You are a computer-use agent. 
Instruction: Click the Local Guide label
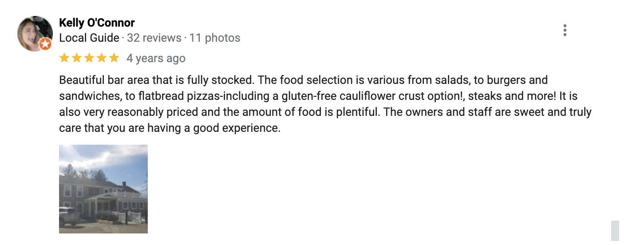click(89, 38)
